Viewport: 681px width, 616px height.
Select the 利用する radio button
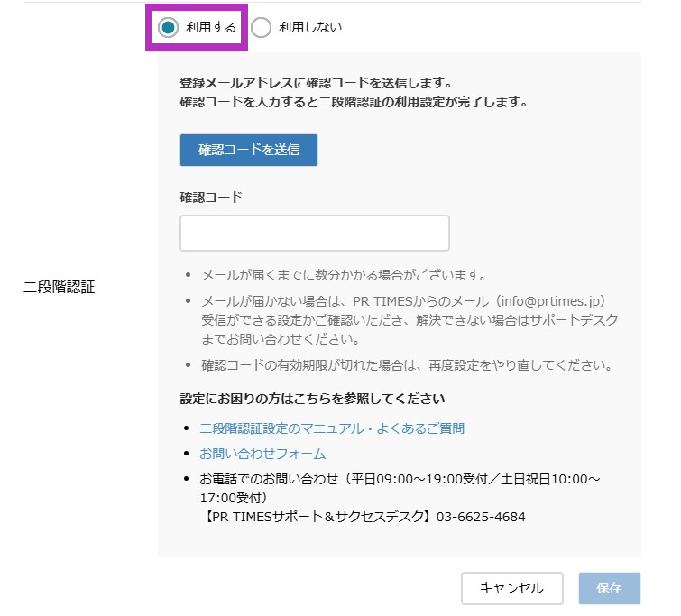(x=169, y=28)
